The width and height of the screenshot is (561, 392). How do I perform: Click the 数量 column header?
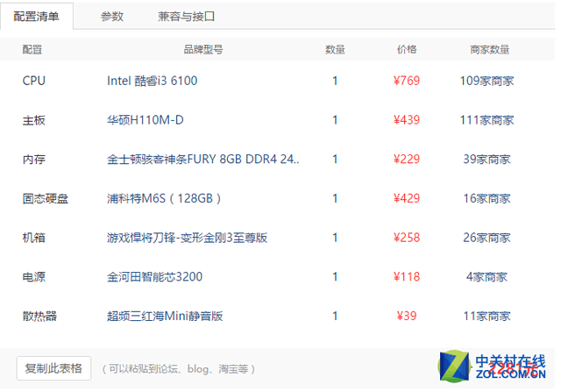pyautogui.click(x=335, y=49)
